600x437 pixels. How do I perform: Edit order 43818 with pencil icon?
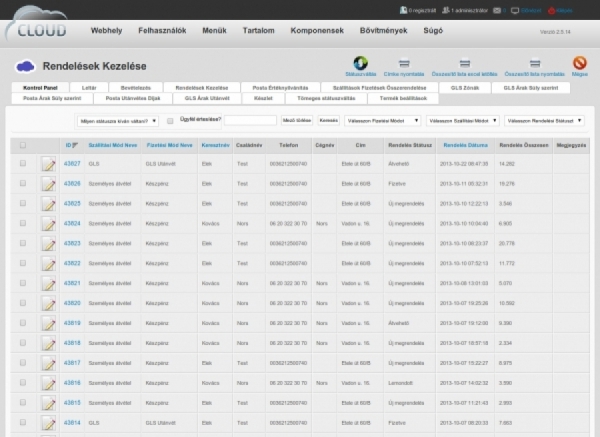coord(48,343)
